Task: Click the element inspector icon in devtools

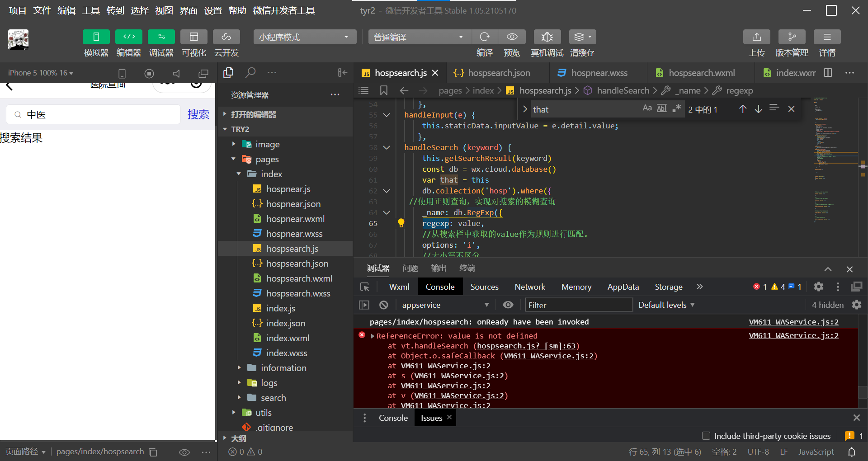Action: click(364, 287)
